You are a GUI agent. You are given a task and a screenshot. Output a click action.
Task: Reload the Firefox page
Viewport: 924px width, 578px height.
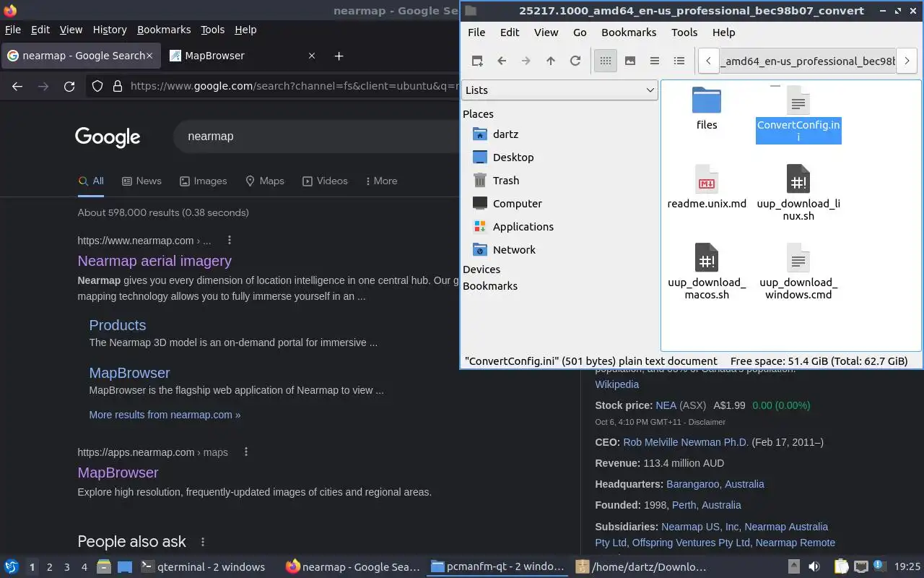point(69,87)
